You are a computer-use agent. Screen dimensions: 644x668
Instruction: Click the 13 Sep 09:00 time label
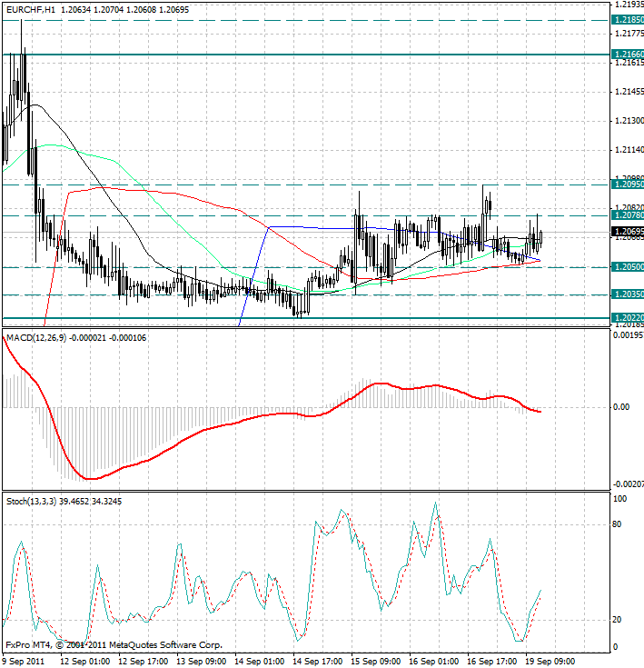[202, 662]
